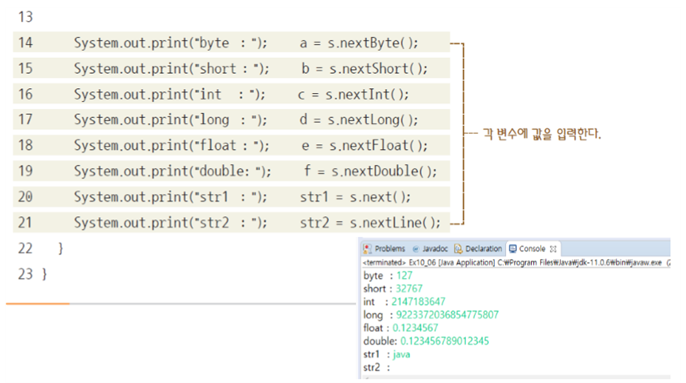686x383 pixels.
Task: Click the terminated Ex10_06 launch description line
Action: click(x=516, y=263)
